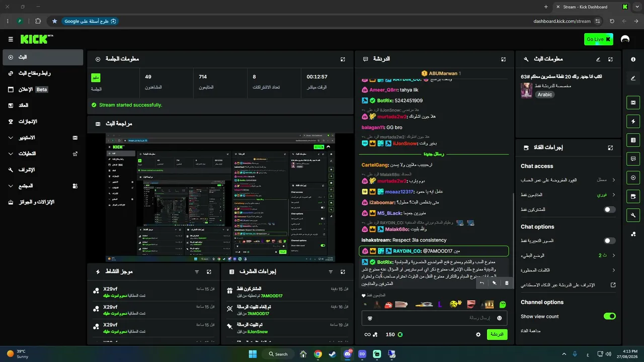Edit stream info with the pencil icon
Viewport: 644px width, 362px height.
[598, 59]
